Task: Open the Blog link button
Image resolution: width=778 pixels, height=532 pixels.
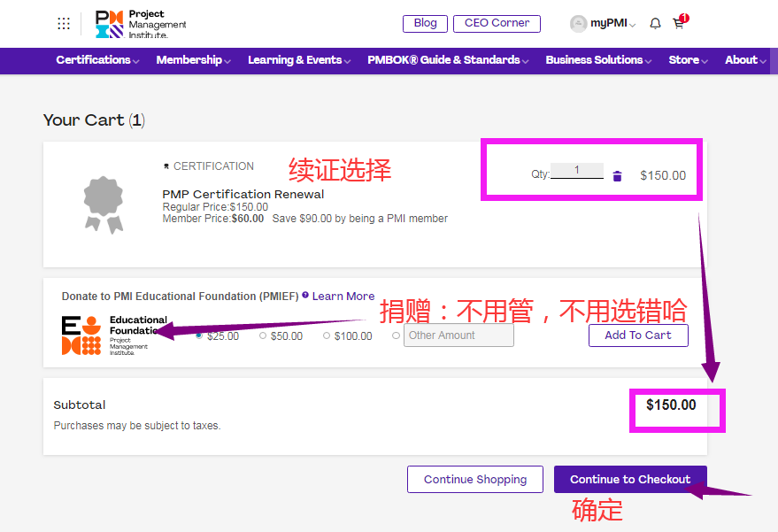Action: coord(425,23)
